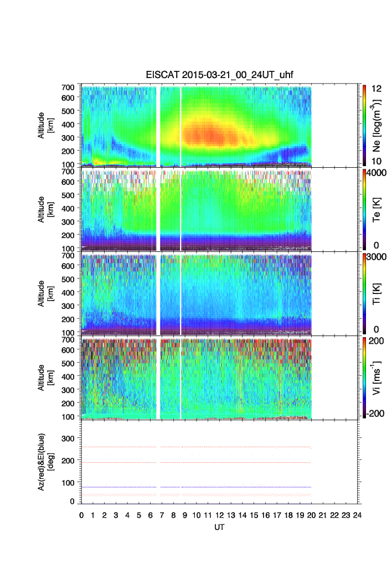Image resolution: width=392 pixels, height=588 pixels.
Task: Click the "12" maximum on the Ne colorbar
Action: coord(376,89)
